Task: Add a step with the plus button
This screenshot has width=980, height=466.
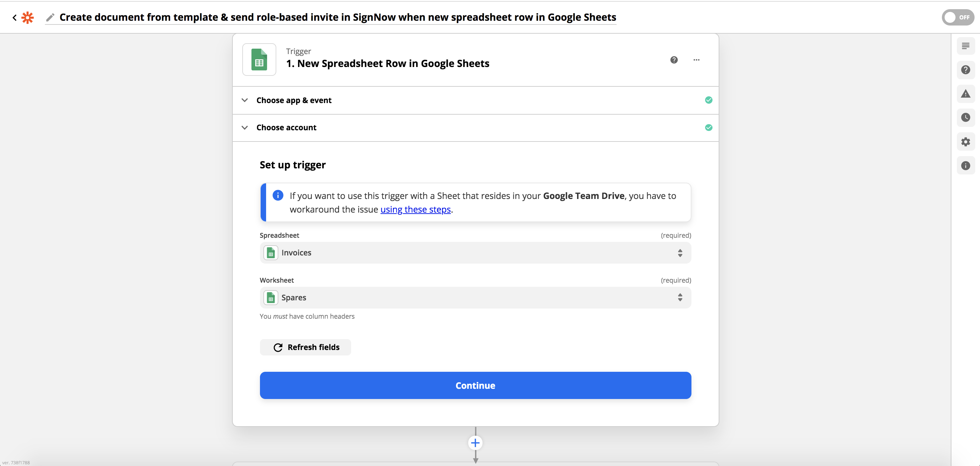Action: 475,443
